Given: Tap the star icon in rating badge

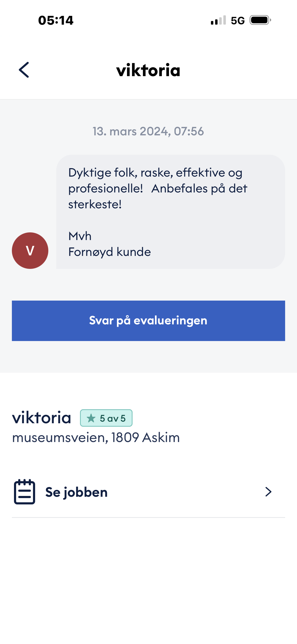Looking at the screenshot, I should tap(91, 418).
